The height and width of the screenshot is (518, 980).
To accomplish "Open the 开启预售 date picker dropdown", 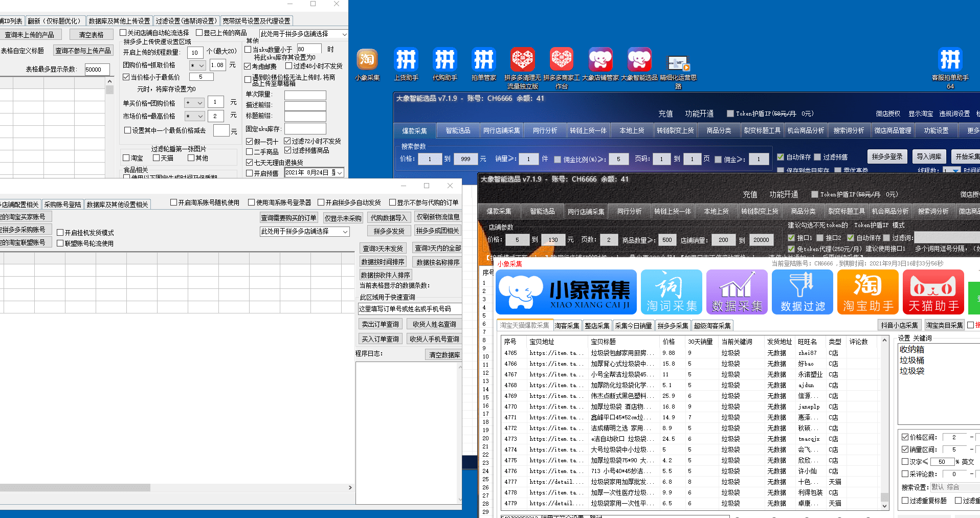I will point(339,173).
